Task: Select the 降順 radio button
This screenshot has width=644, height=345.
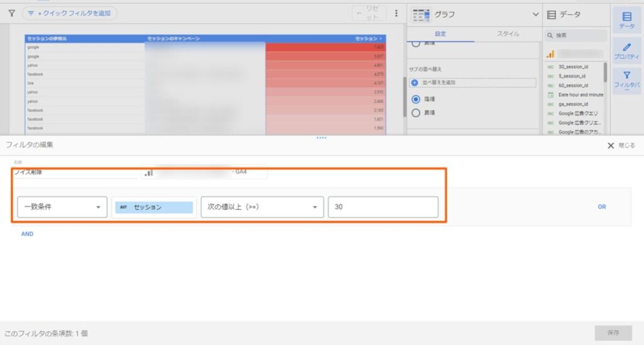Action: pyautogui.click(x=415, y=99)
